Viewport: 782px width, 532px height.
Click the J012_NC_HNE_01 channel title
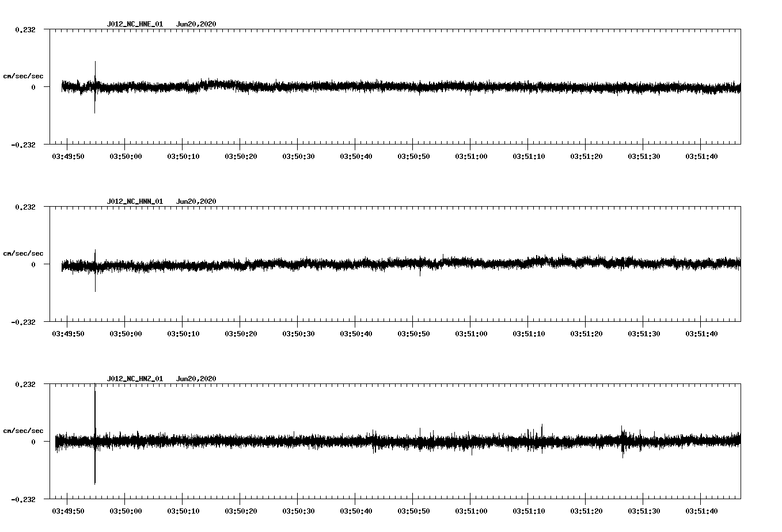(135, 24)
